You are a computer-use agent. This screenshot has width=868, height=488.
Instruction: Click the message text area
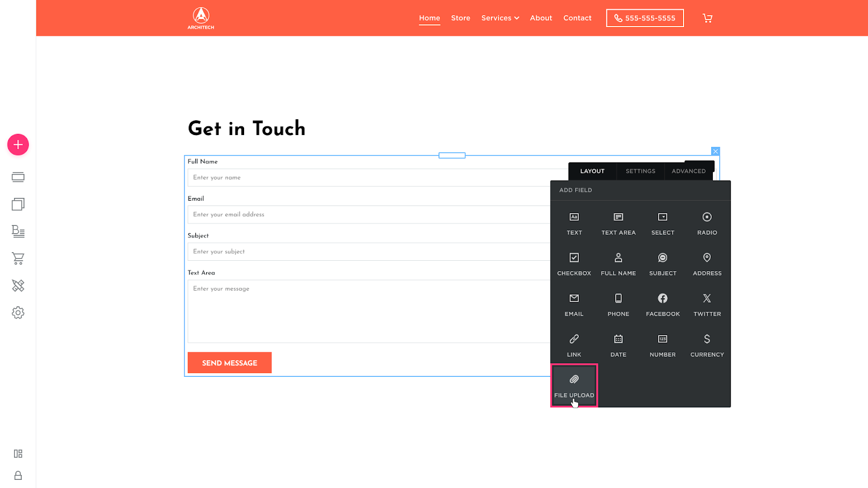coord(369,311)
